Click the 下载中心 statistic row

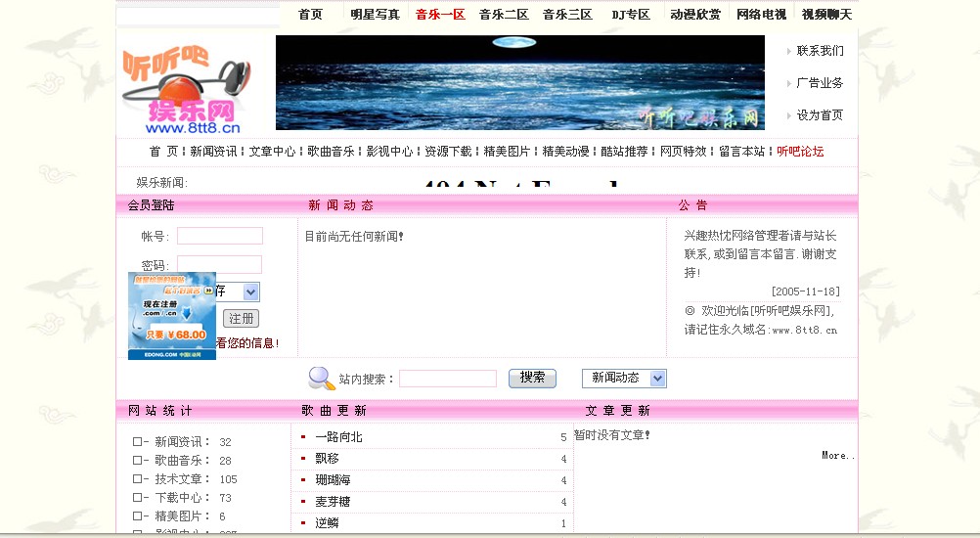tap(183, 498)
